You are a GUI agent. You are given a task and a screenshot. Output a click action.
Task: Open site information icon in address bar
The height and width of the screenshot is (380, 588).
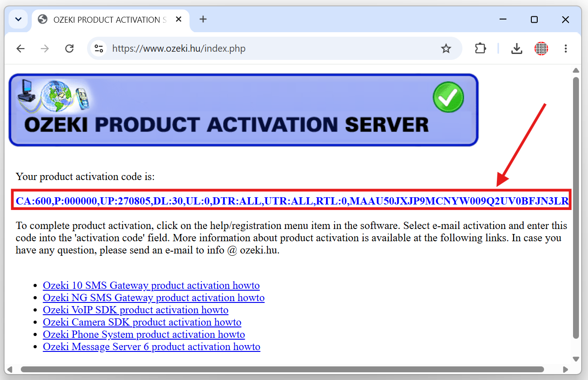(98, 49)
